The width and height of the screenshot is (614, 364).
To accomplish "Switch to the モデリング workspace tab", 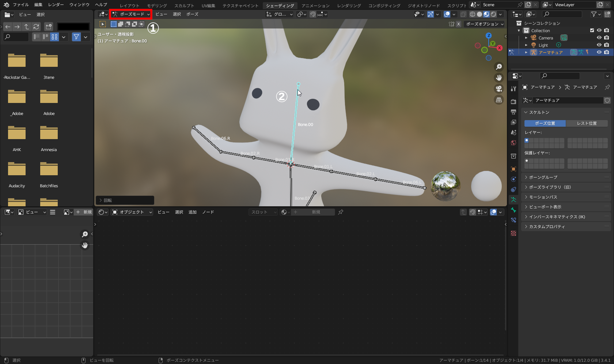I will (x=157, y=5).
